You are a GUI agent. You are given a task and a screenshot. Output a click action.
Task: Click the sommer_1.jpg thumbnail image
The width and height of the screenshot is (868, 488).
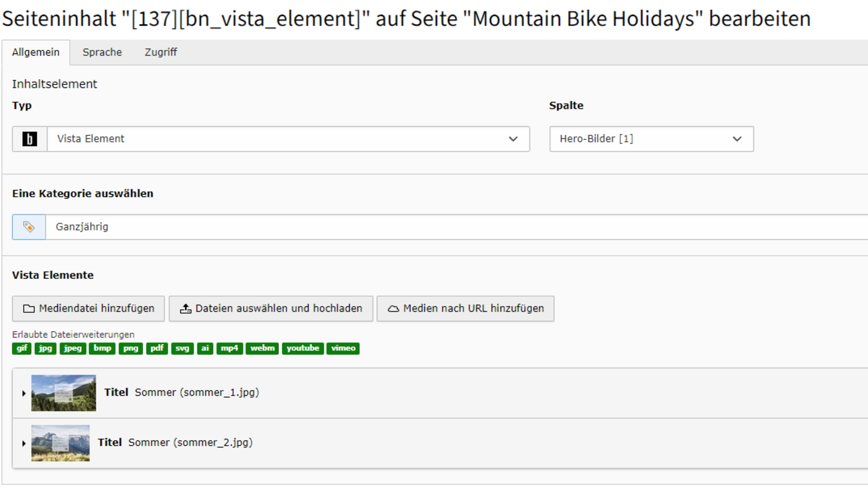(63, 393)
